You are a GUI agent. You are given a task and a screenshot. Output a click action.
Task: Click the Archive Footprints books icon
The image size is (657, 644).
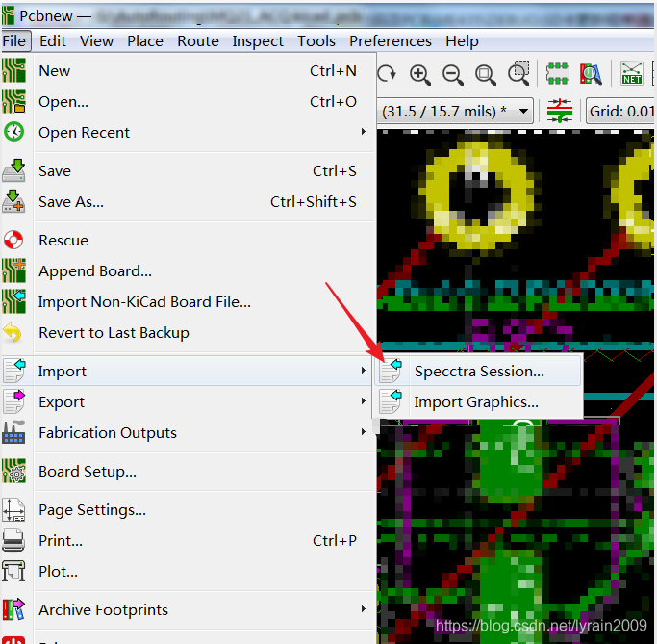(13, 609)
